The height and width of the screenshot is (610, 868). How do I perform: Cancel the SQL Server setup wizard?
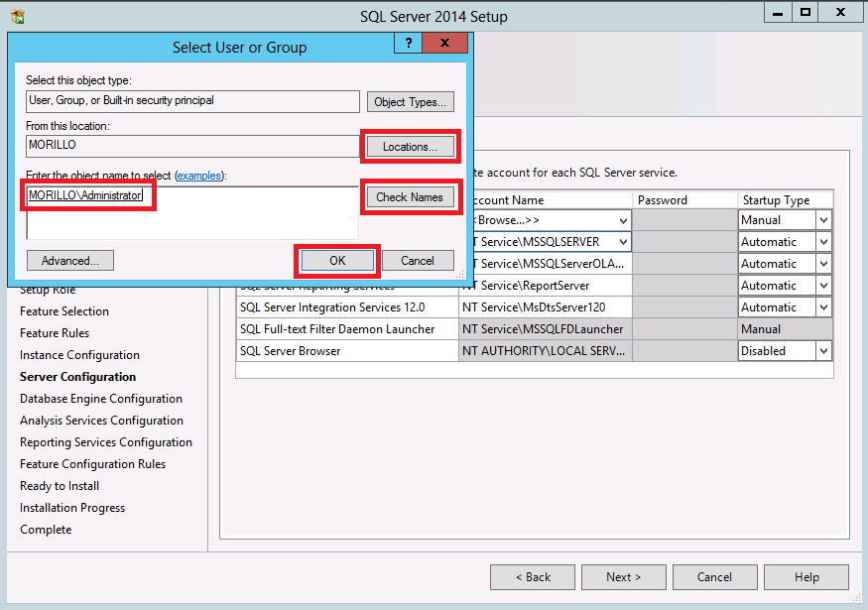714,577
